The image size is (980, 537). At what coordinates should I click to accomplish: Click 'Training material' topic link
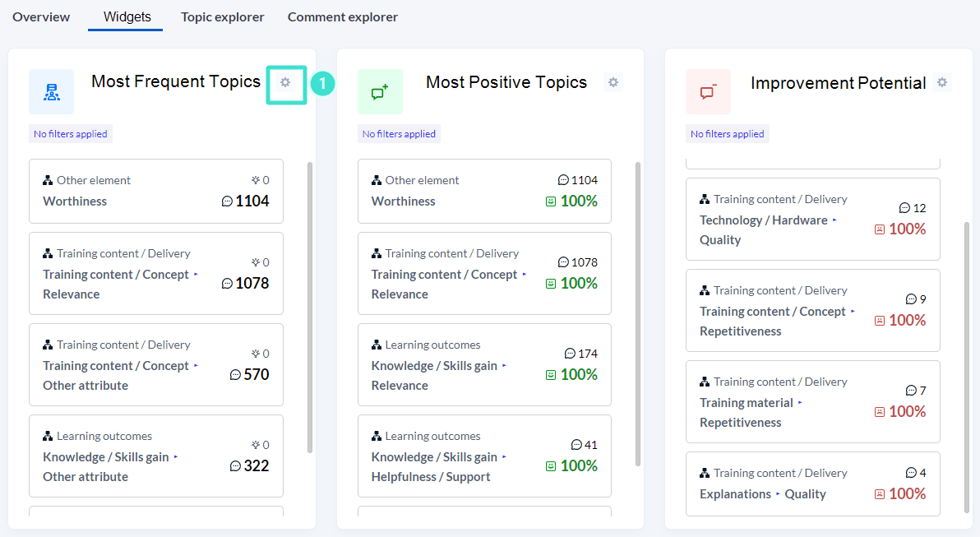[x=747, y=403]
